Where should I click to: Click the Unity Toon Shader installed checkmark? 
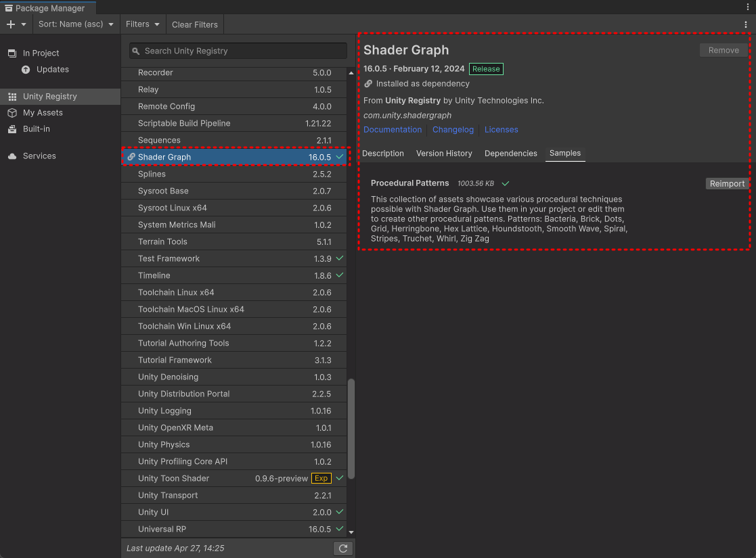340,478
